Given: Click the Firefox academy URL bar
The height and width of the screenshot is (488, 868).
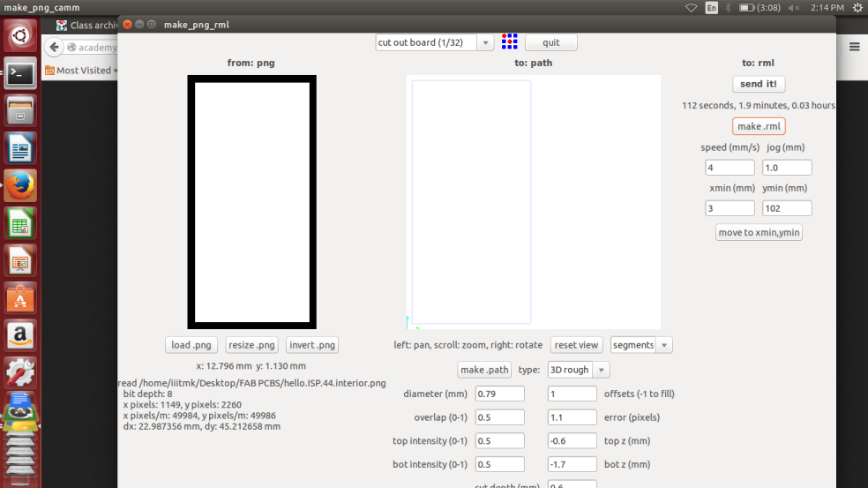Looking at the screenshot, I should click(92, 47).
